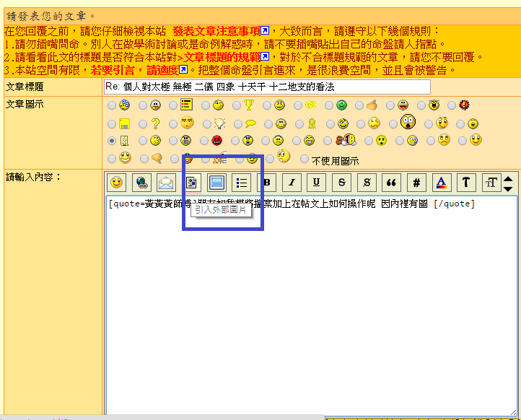Select radio button beside yellow ribbon award icon
Viewport: 521px width, 420px height.
299,124
